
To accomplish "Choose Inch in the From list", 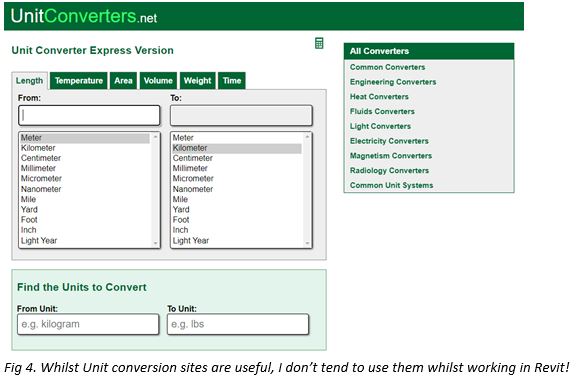I will (85, 230).
